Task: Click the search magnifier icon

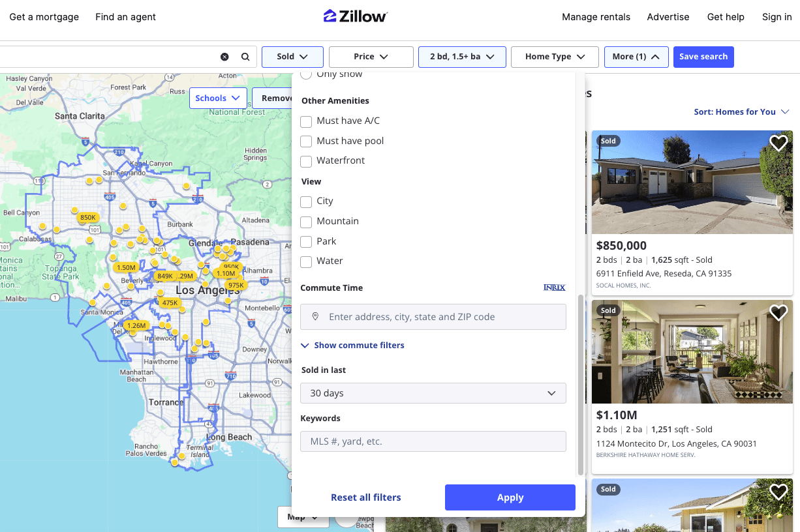Action: point(245,57)
